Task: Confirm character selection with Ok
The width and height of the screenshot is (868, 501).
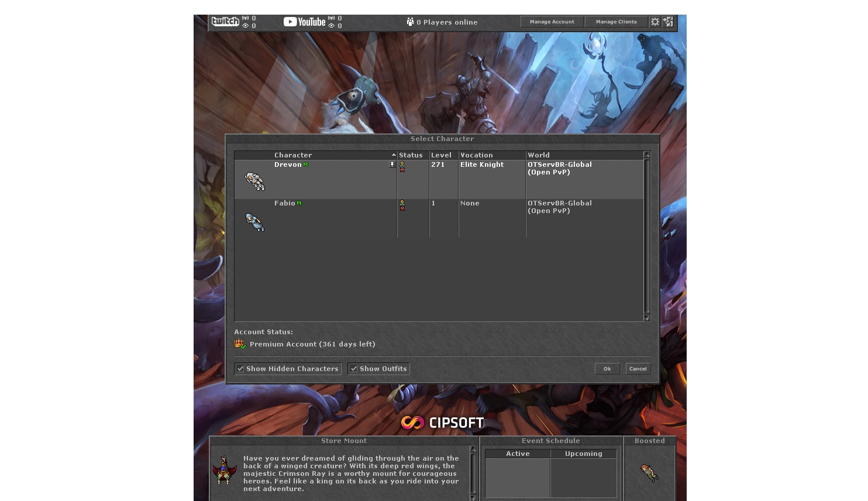Action: click(x=607, y=369)
